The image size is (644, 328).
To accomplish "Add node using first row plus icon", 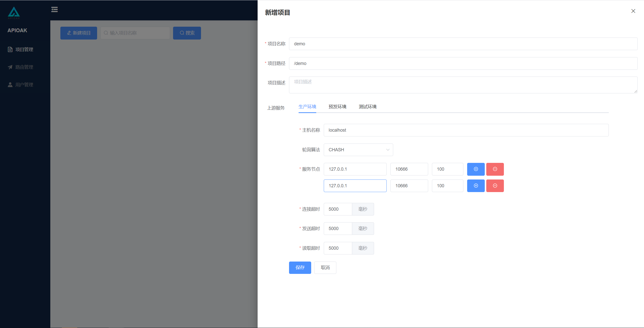I will tap(476, 169).
